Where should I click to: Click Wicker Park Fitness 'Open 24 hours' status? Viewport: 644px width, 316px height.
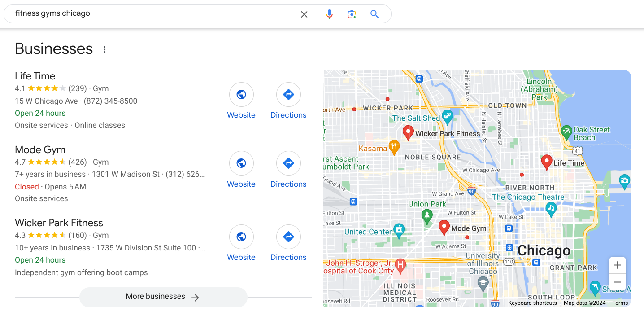point(40,260)
